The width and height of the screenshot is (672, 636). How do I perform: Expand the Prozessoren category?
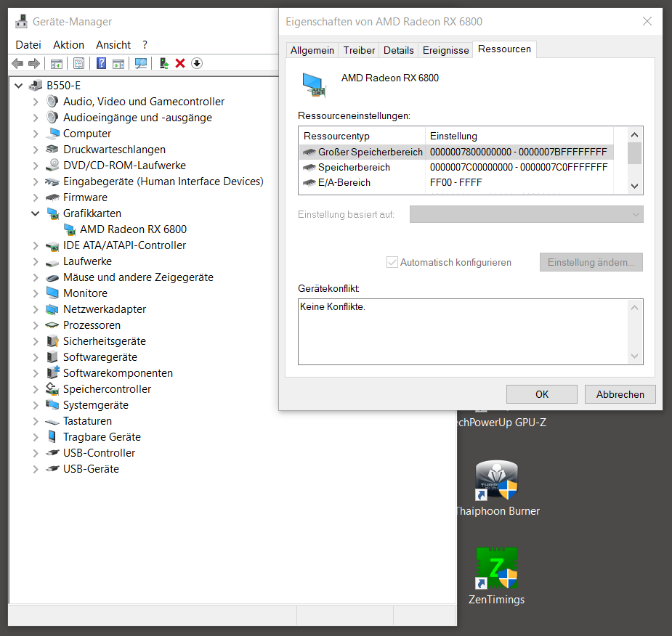[x=36, y=325]
